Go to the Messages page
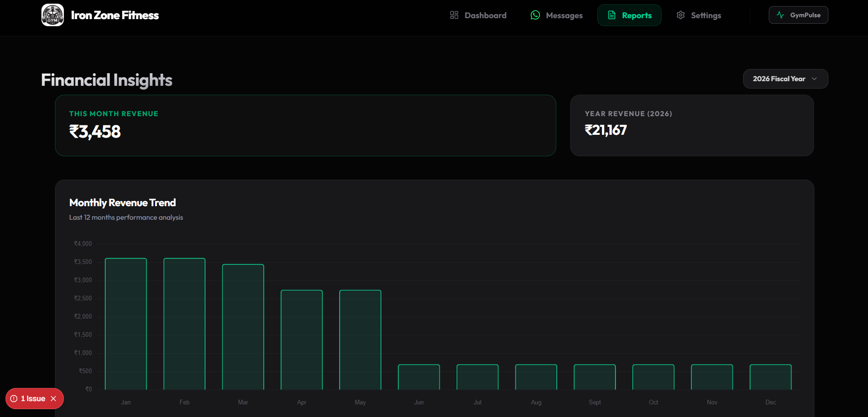Image resolution: width=868 pixels, height=417 pixels. click(557, 15)
